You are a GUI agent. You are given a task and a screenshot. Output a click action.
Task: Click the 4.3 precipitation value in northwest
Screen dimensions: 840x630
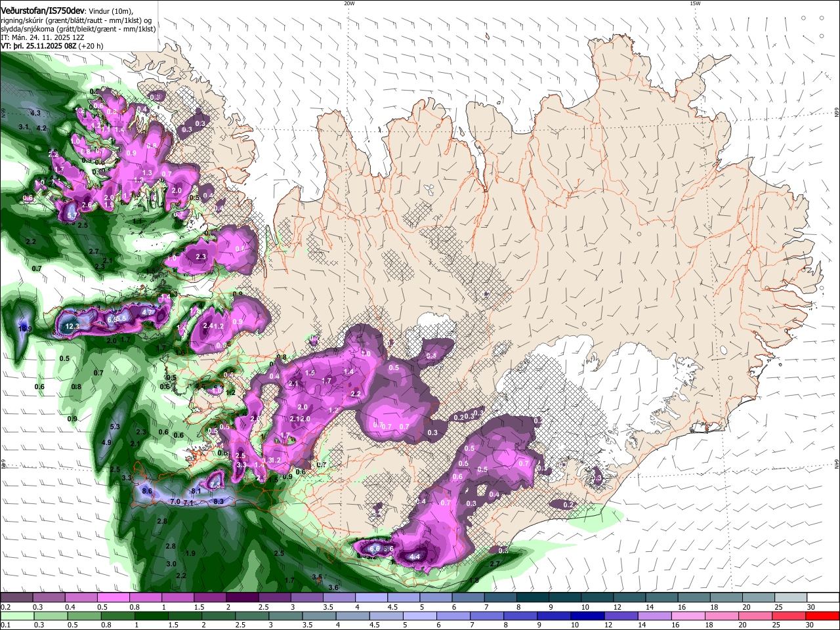click(x=35, y=114)
